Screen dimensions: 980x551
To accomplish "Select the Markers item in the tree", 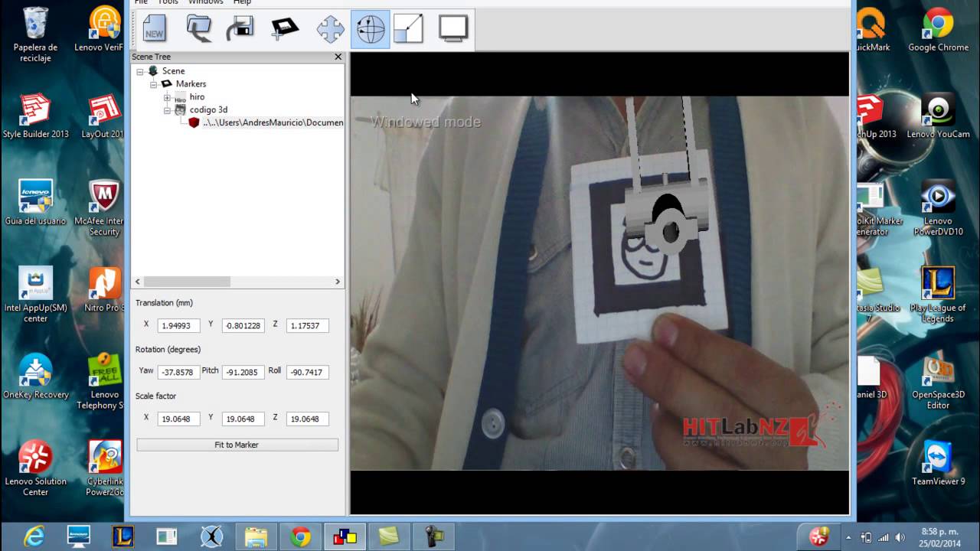I will click(191, 84).
